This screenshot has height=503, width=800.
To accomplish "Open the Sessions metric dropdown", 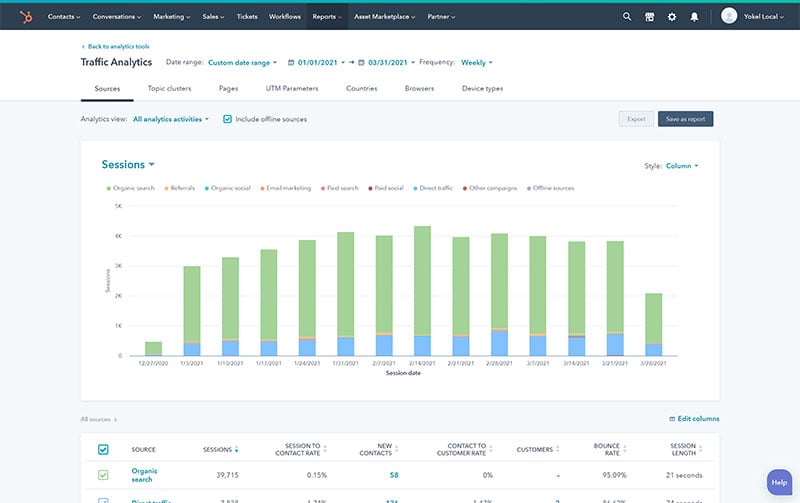I will click(x=128, y=165).
